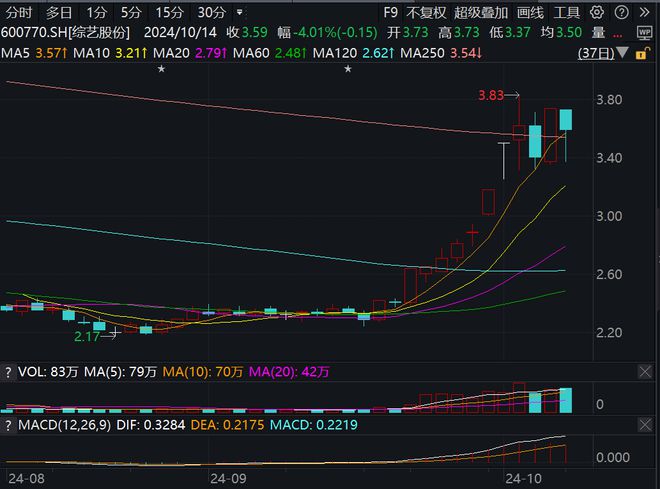Close the MACD indicator panel
This screenshot has height=489, width=660.
tap(645, 425)
